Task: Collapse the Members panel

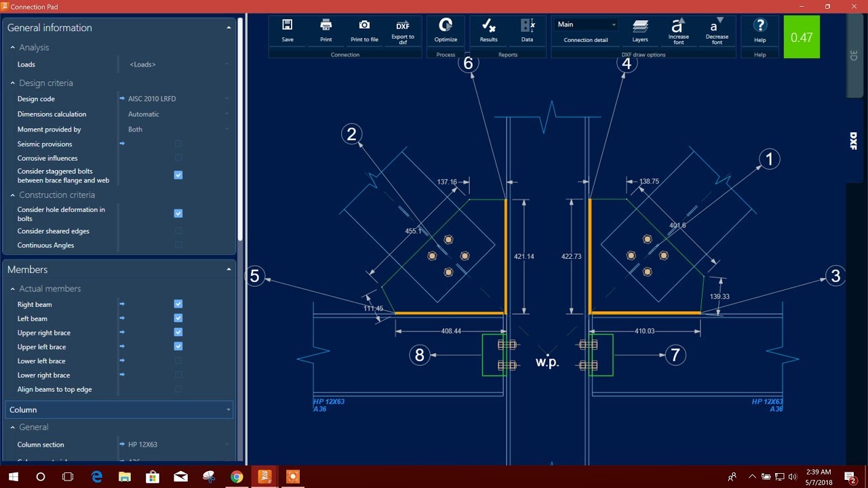Action: point(230,269)
